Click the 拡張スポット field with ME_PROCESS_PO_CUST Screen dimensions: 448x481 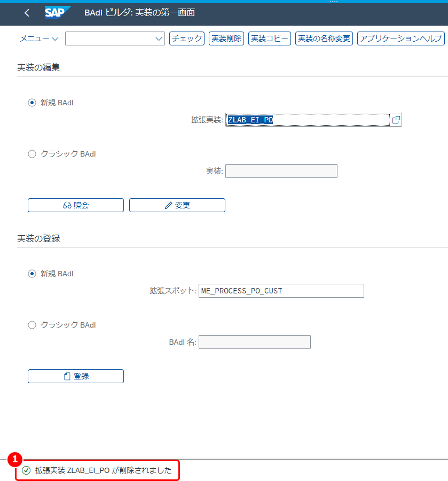(x=281, y=291)
